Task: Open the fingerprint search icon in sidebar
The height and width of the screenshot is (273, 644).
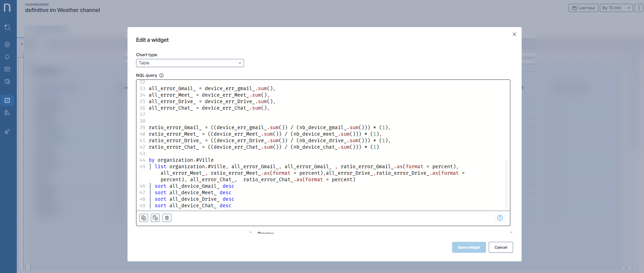Action: pos(7,113)
